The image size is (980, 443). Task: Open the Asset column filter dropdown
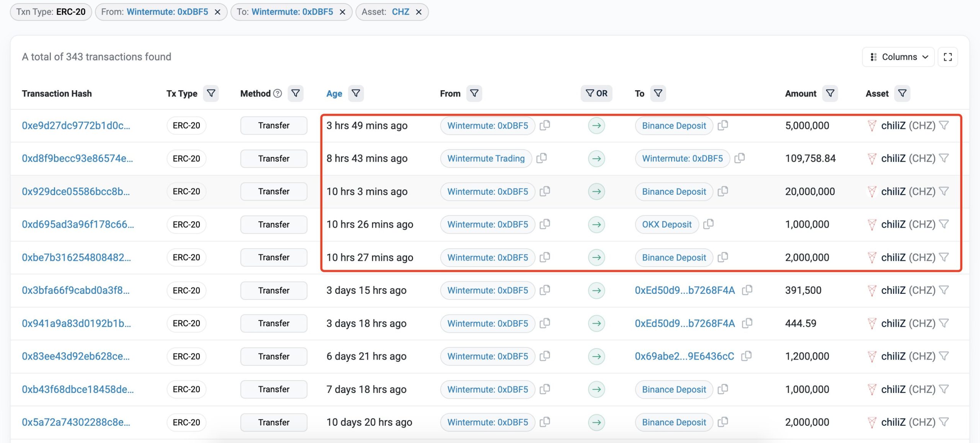point(902,93)
